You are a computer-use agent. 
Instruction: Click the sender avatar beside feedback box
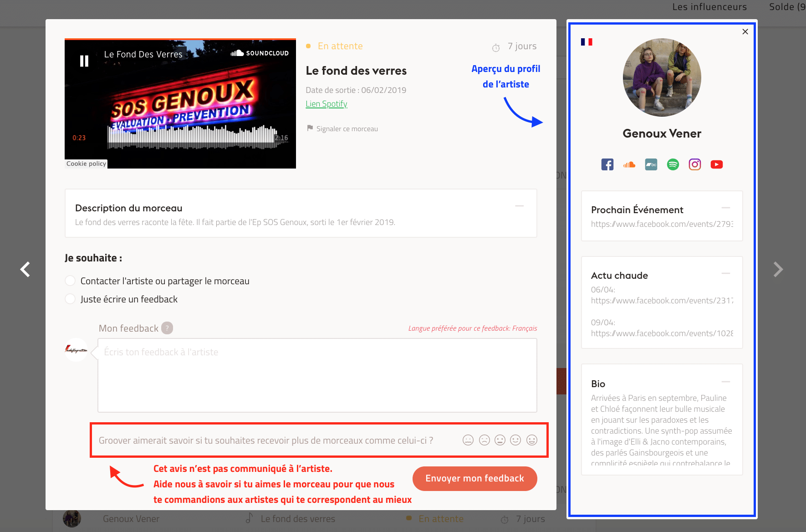click(76, 350)
